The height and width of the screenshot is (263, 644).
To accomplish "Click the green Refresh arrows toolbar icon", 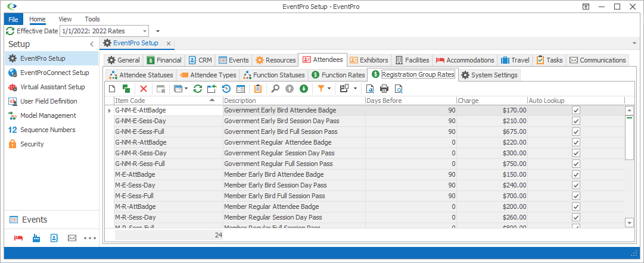I will pyautogui.click(x=198, y=88).
